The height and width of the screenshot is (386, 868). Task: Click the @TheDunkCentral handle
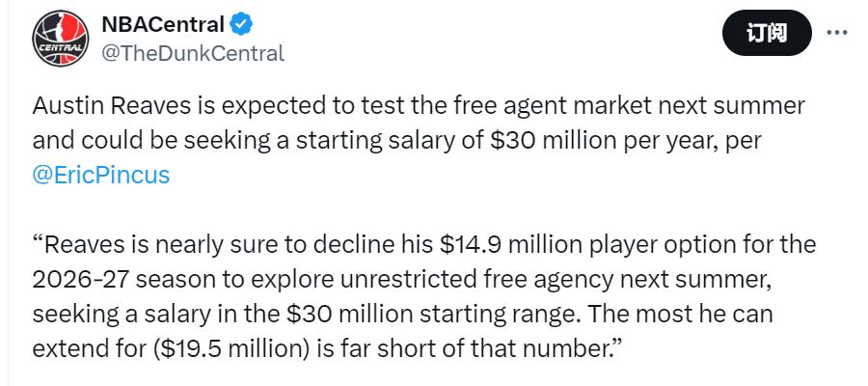(x=193, y=53)
